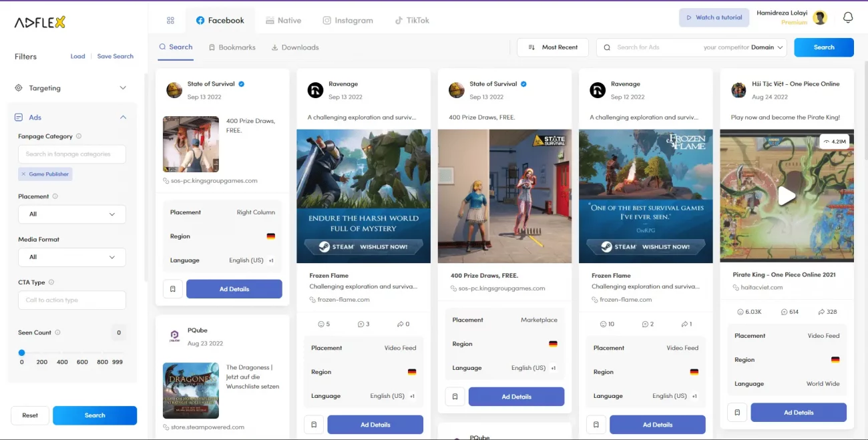Open The Dragoness ad thumbnail

[x=191, y=391]
